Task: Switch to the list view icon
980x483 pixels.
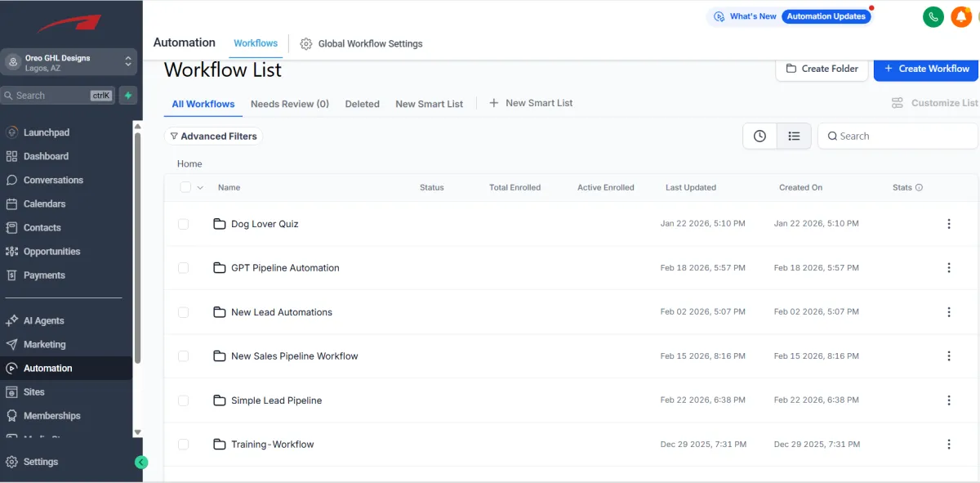Action: click(794, 136)
